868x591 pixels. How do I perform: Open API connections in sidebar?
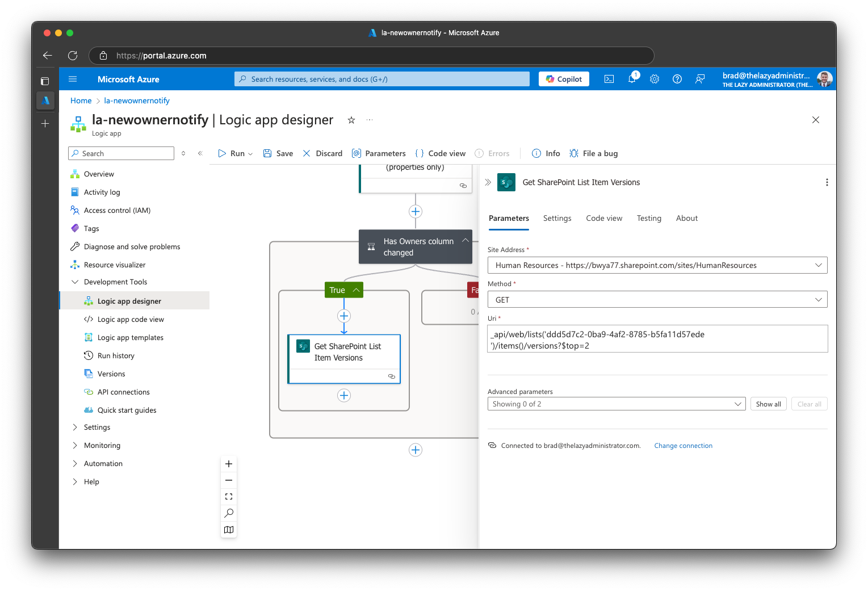click(x=123, y=392)
